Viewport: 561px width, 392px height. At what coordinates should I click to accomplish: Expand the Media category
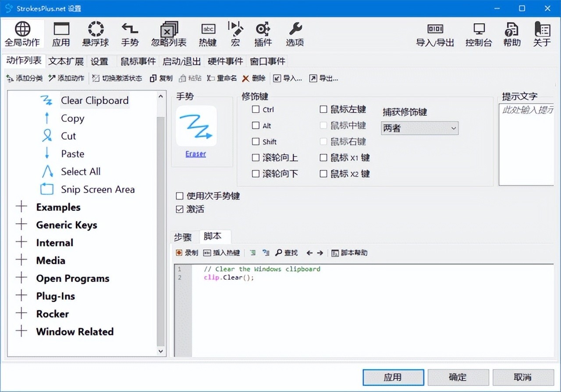pyautogui.click(x=21, y=260)
